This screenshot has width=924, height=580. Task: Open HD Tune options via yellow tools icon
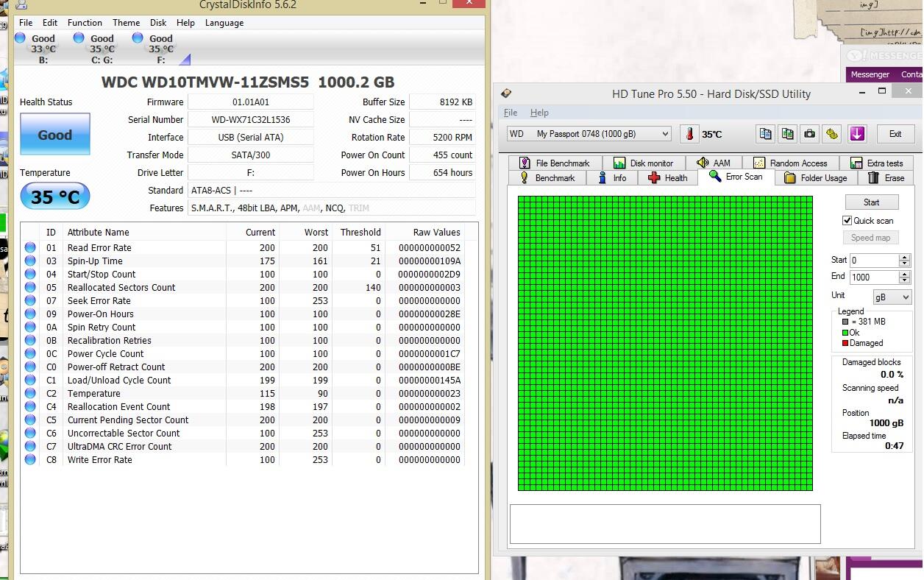pyautogui.click(x=832, y=134)
